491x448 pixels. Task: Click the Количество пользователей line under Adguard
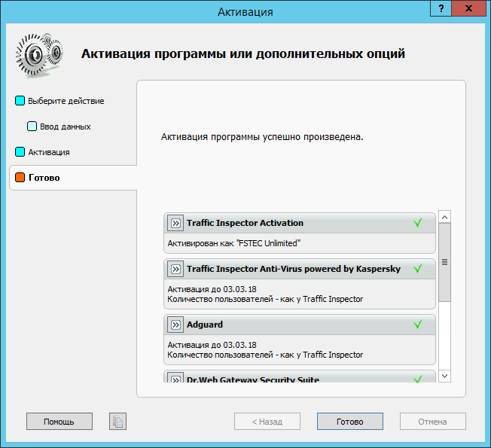pos(265,355)
